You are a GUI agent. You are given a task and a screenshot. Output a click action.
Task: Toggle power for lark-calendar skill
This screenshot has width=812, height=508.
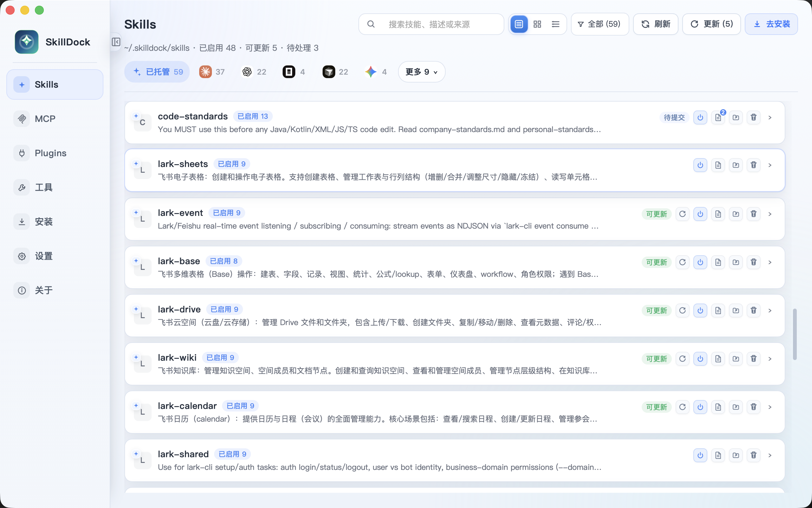pyautogui.click(x=700, y=407)
